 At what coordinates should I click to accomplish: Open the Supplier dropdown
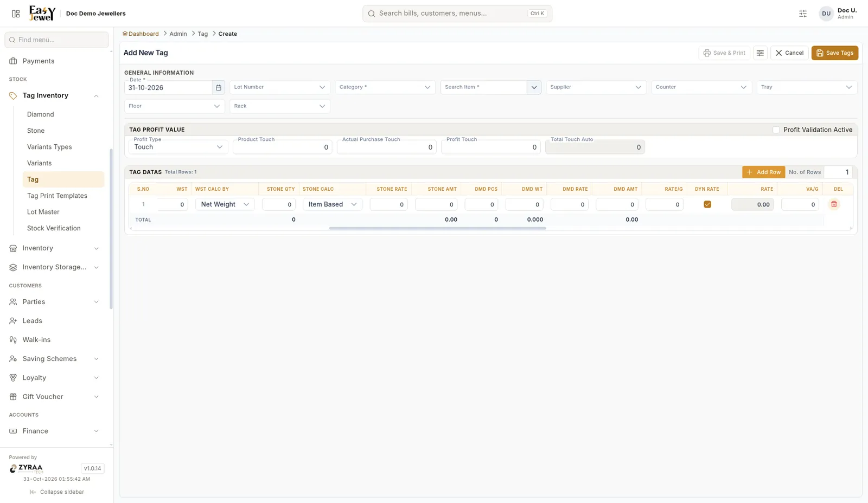point(596,87)
